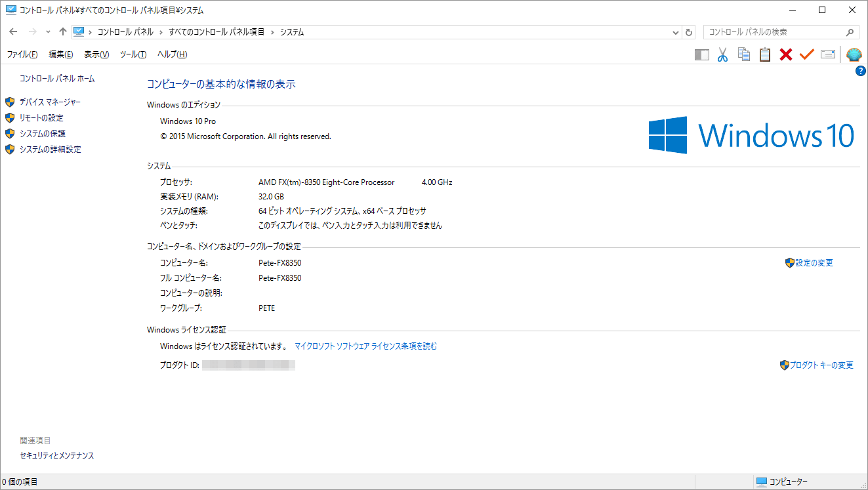This screenshot has width=868, height=490.
Task: Click the red X Delete icon
Action: coord(786,55)
